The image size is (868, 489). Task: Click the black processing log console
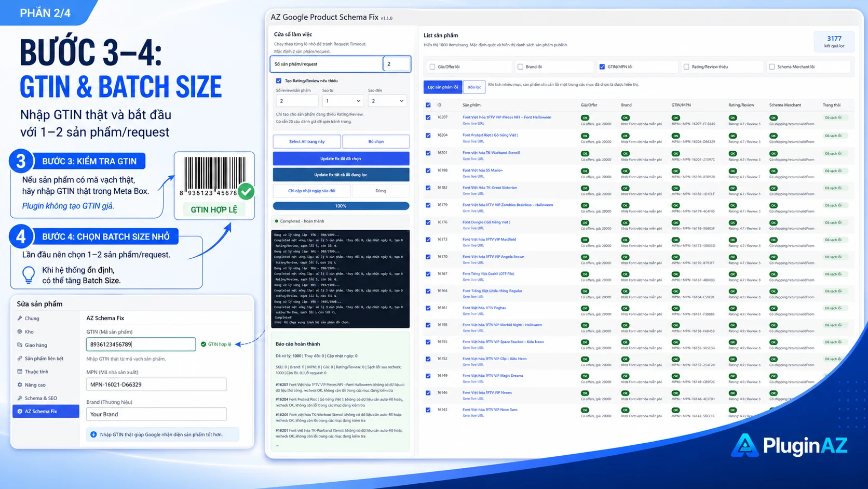tap(341, 279)
